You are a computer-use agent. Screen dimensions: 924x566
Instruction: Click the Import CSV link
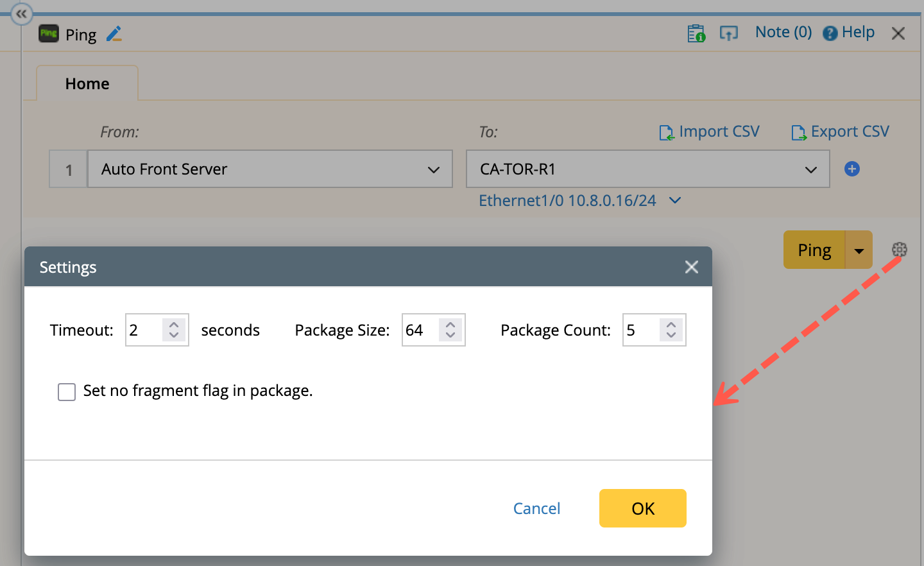coord(710,132)
